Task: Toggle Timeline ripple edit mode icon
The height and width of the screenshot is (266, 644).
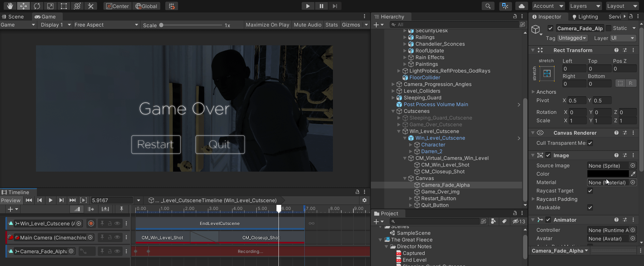Action: tap(91, 209)
